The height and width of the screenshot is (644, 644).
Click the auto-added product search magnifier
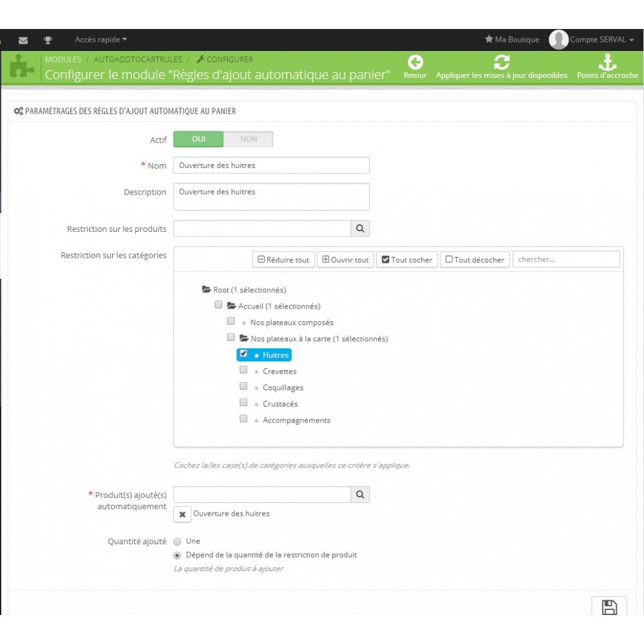pyautogui.click(x=360, y=495)
